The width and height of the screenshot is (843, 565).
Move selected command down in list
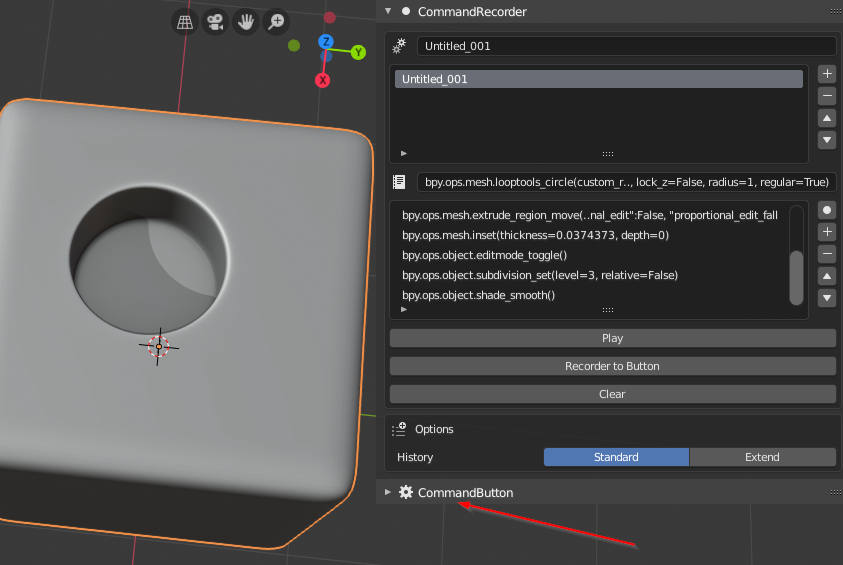[x=827, y=298]
